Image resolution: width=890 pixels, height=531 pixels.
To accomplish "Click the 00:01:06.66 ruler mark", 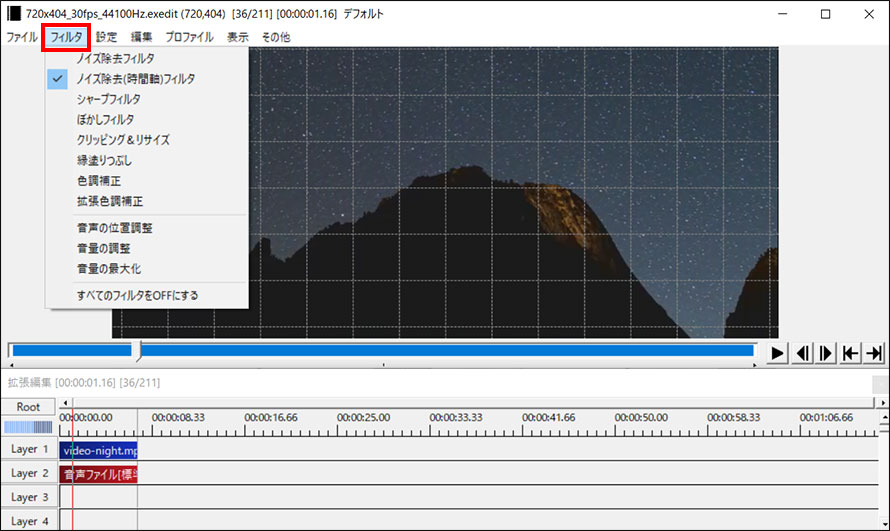I will (826, 418).
